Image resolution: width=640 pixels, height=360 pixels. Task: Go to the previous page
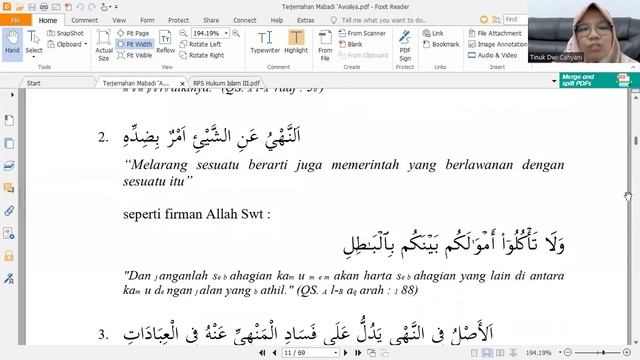click(274, 353)
